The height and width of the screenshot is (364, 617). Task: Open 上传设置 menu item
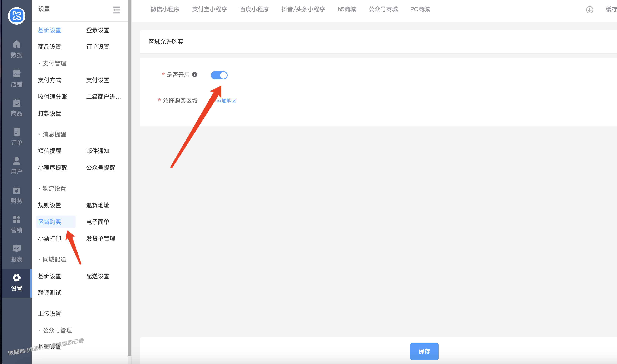coord(50,314)
